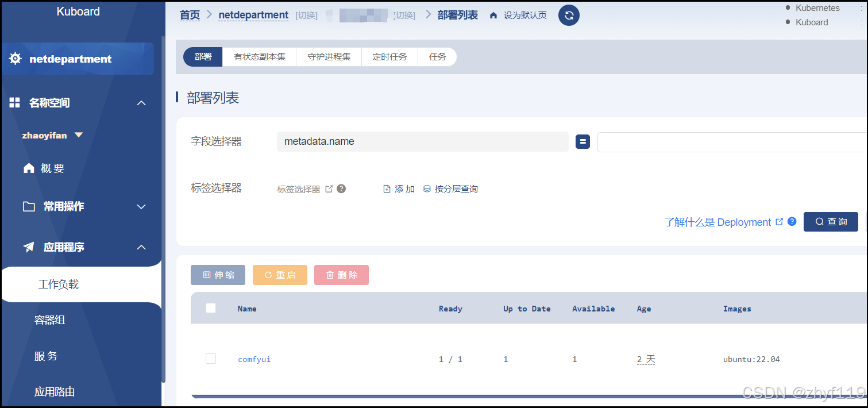Switch to the 有状态副本集 tab

pos(260,57)
